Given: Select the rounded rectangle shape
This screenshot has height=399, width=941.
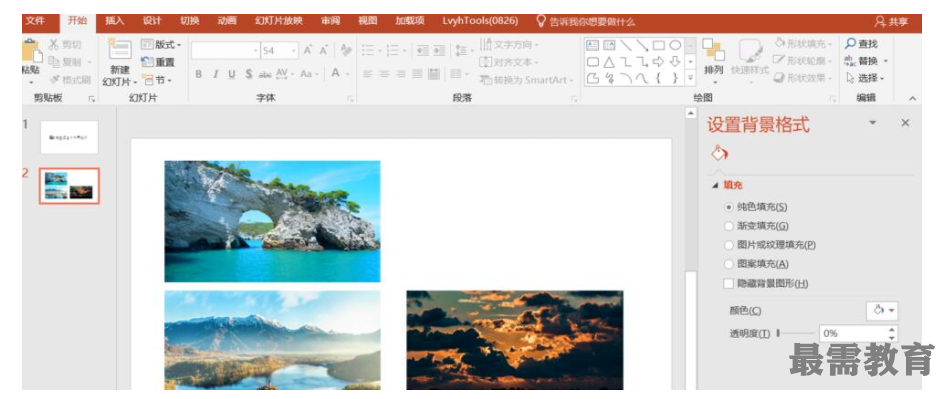Looking at the screenshot, I should tap(592, 61).
